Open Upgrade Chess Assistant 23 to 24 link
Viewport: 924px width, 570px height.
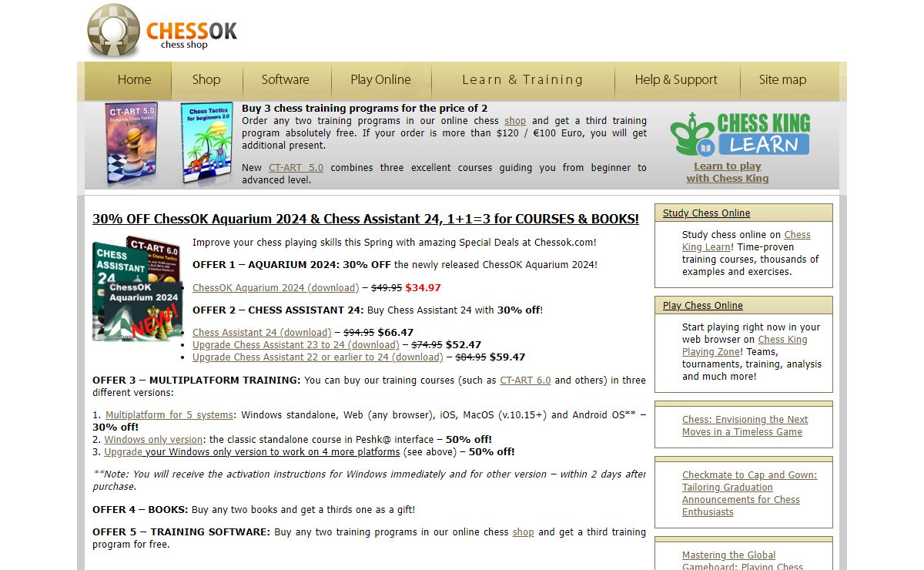[x=296, y=345]
